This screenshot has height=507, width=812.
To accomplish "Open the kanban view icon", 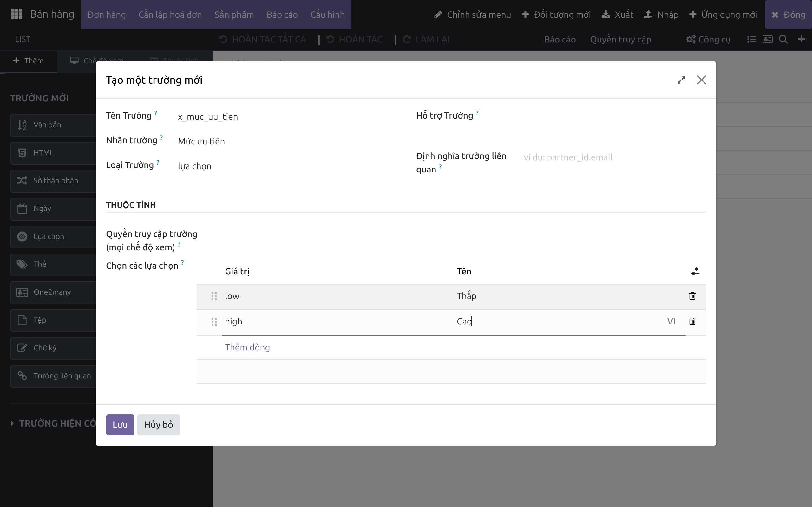I will [x=767, y=39].
